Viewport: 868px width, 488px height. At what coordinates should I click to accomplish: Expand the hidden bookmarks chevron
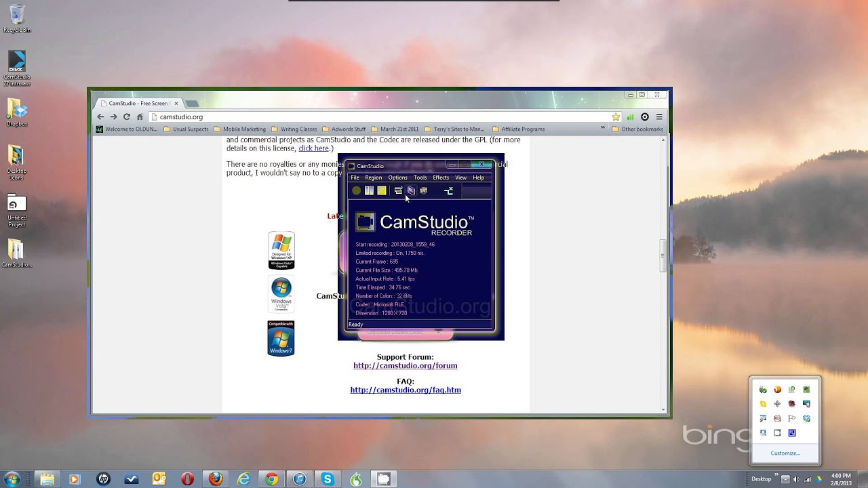pyautogui.click(x=602, y=128)
